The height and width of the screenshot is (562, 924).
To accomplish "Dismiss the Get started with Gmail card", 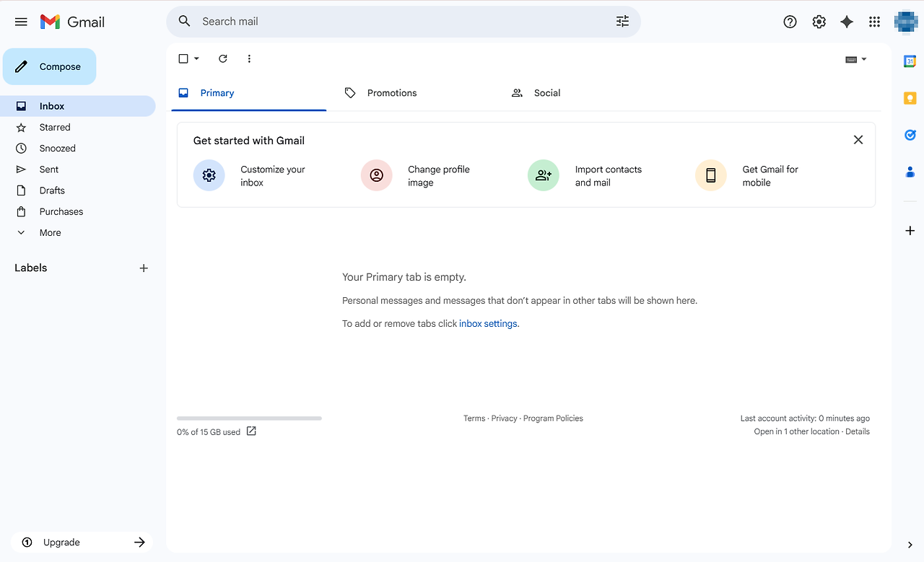I will click(x=858, y=140).
